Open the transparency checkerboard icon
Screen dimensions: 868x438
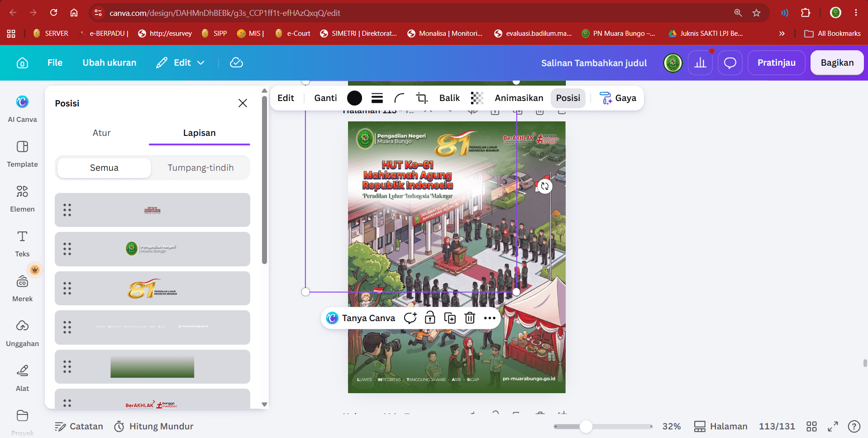point(477,98)
